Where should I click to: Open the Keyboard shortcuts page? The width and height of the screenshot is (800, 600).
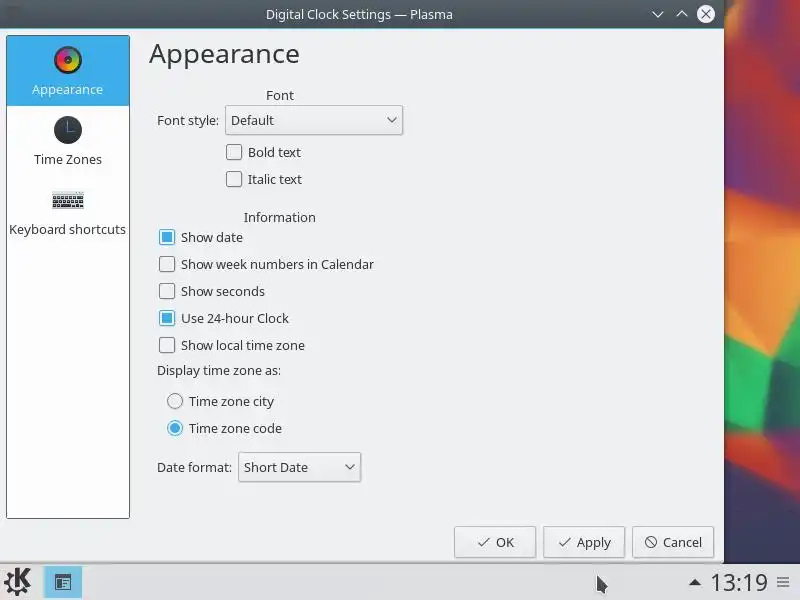click(x=68, y=212)
